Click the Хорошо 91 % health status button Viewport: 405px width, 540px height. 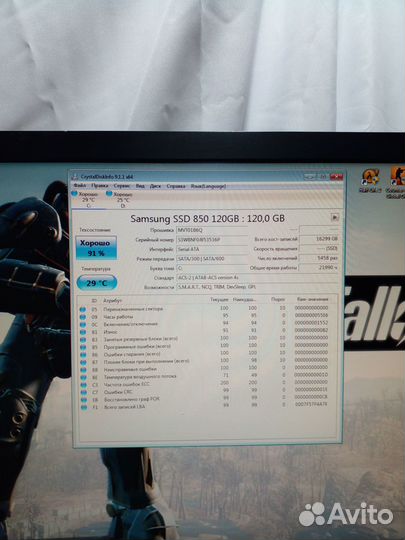pyautogui.click(x=96, y=248)
